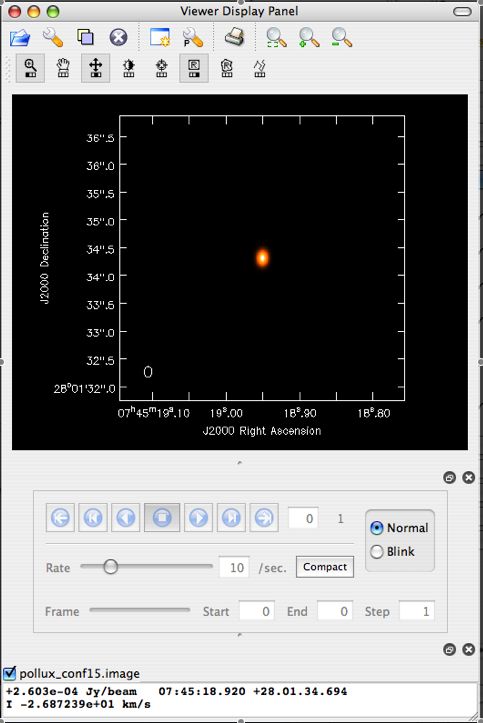
Task: Select the rectangle region tool
Action: coord(194,68)
